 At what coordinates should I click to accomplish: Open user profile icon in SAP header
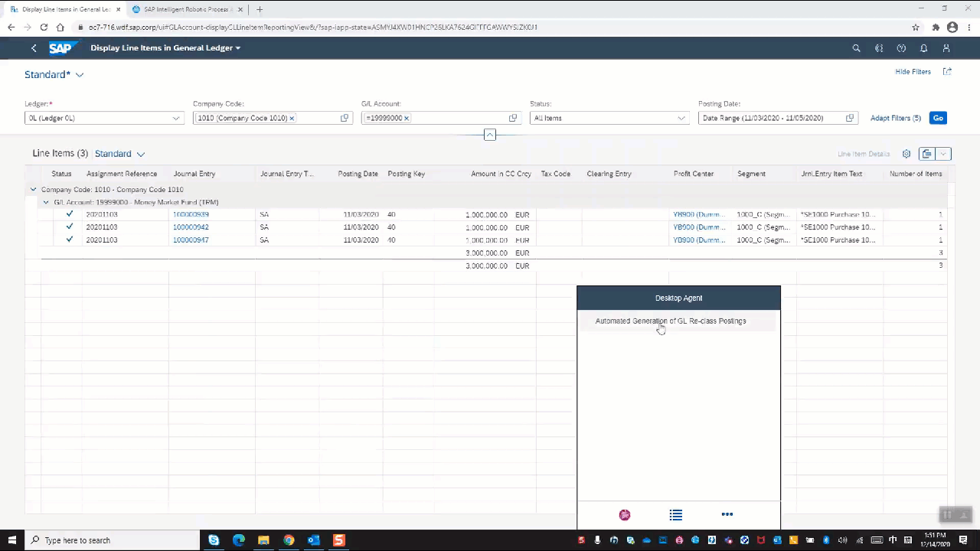coord(946,48)
